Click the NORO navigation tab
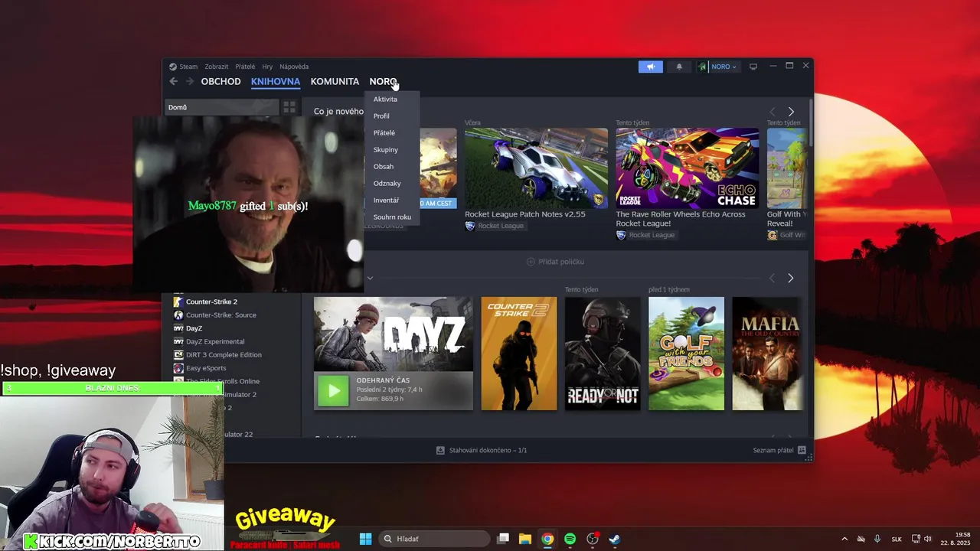Image resolution: width=980 pixels, height=551 pixels. [x=383, y=81]
